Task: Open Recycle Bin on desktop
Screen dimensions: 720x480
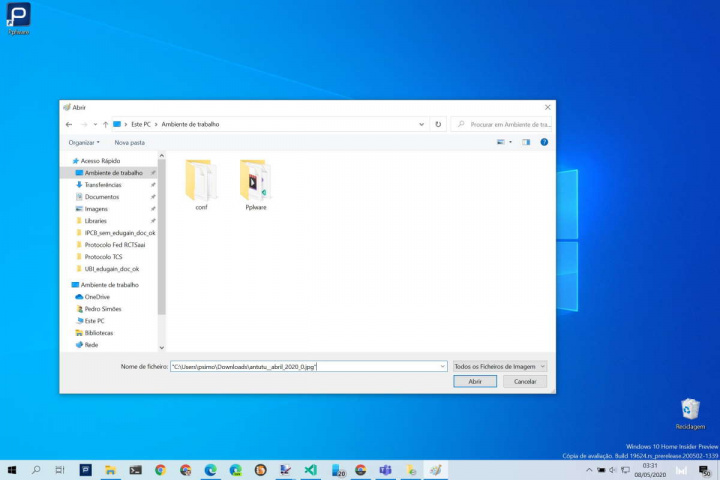Action: pyautogui.click(x=690, y=411)
